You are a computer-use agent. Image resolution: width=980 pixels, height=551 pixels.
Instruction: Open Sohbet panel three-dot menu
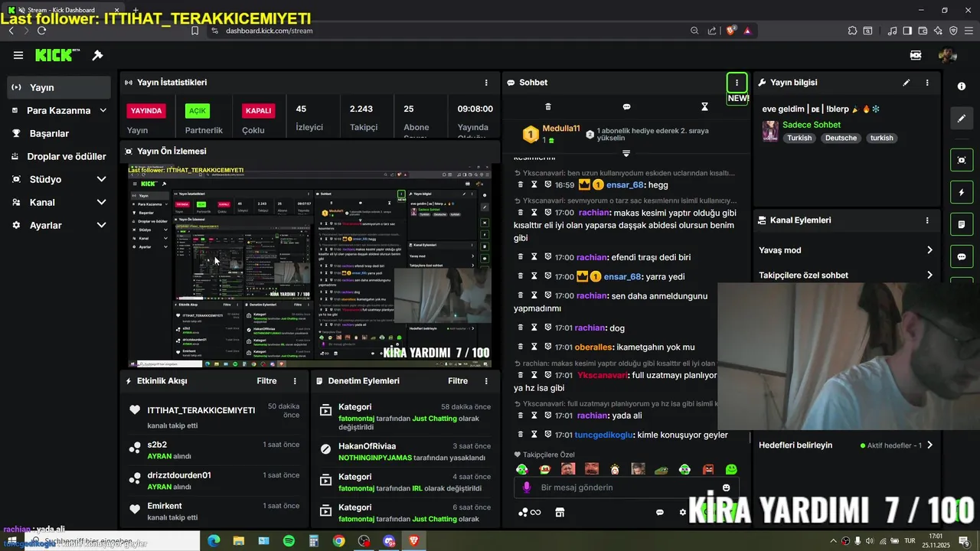click(x=737, y=82)
